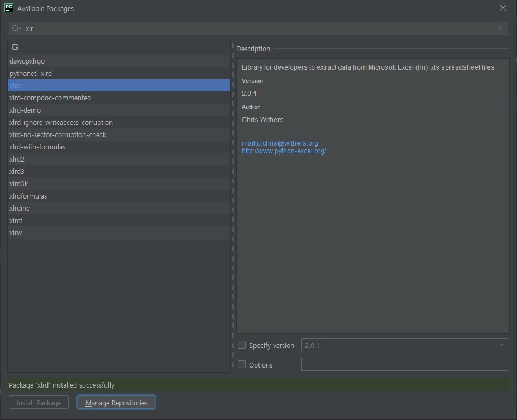Select the highlighted xlrd package
This screenshot has width=517, height=420.
[x=119, y=85]
